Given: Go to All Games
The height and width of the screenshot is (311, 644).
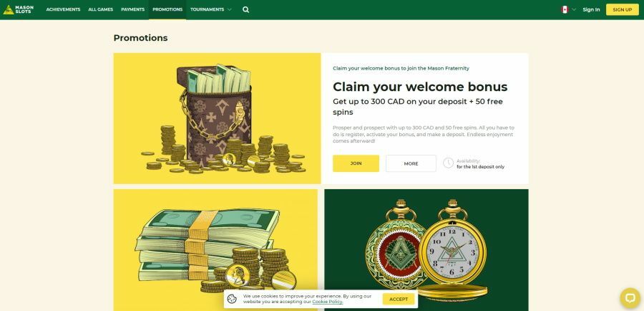Looking at the screenshot, I should 101,9.
